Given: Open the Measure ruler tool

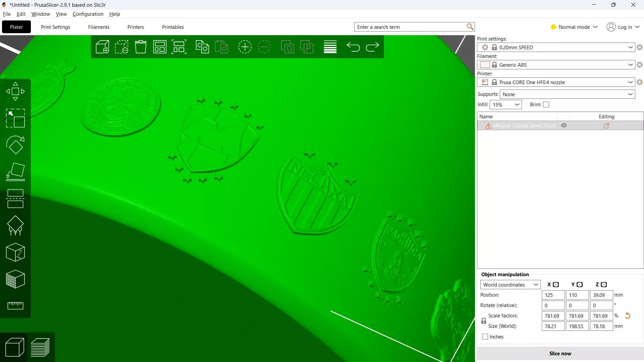Looking at the screenshot, I should coord(15,305).
